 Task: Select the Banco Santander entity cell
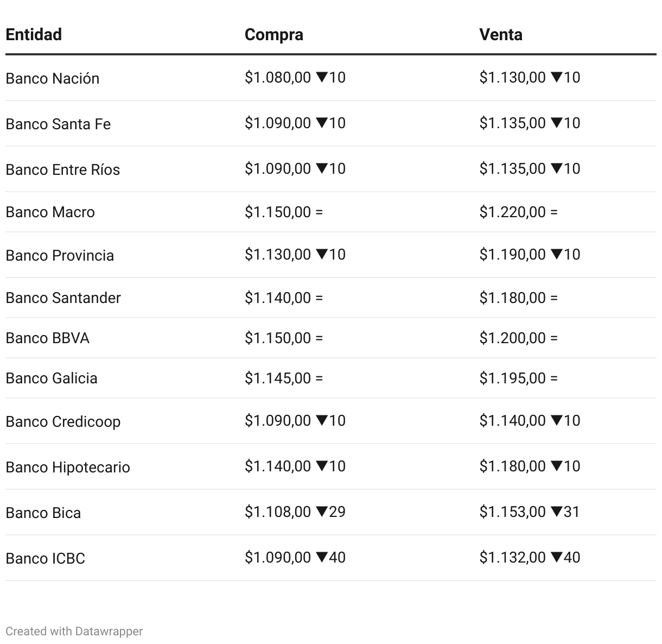pyautogui.click(x=63, y=298)
